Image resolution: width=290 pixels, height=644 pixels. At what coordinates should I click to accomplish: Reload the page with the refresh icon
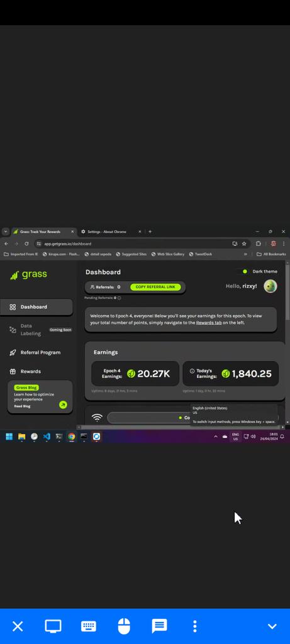tap(26, 243)
